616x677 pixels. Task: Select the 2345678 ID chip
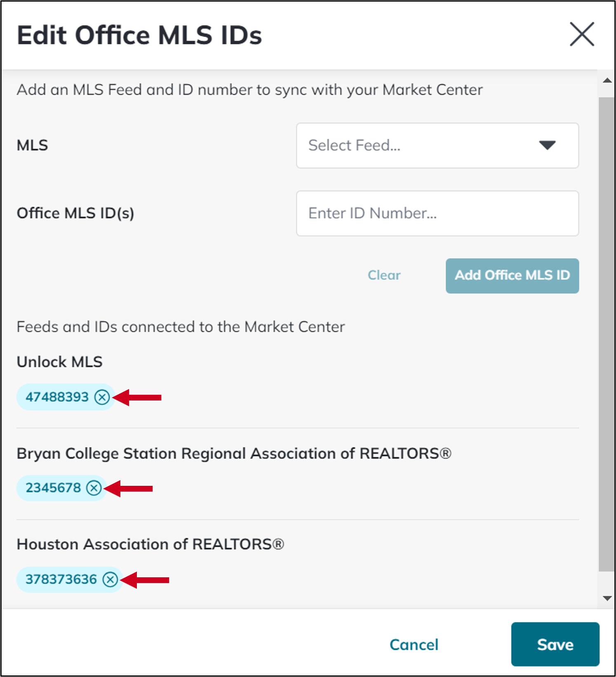coord(52,487)
